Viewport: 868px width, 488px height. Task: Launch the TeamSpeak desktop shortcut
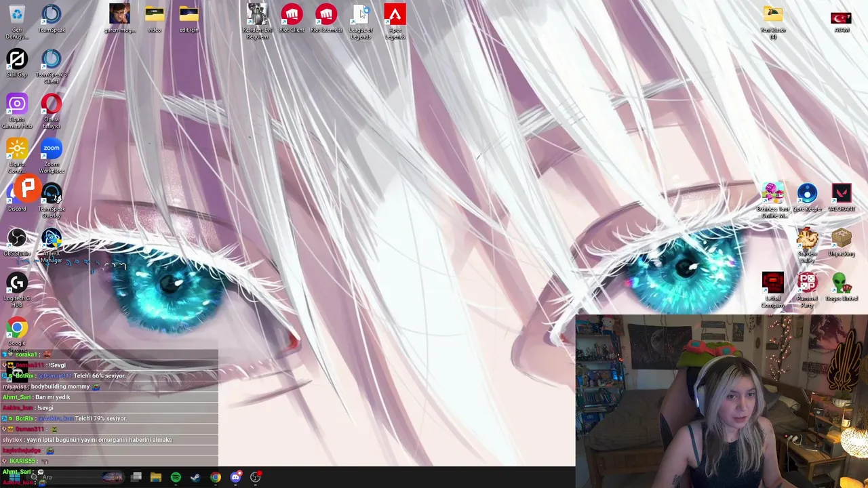click(x=52, y=19)
